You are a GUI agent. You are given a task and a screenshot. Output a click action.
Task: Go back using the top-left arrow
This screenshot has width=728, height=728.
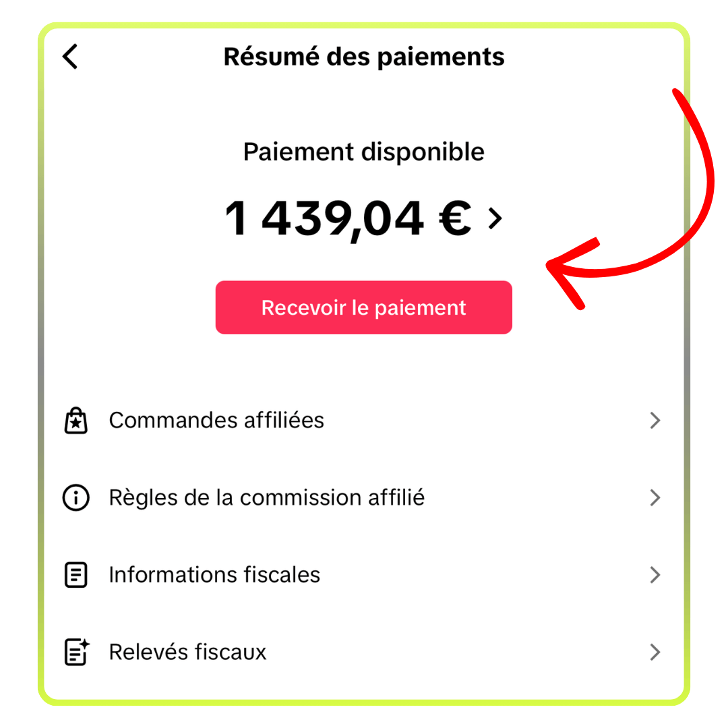(x=70, y=57)
